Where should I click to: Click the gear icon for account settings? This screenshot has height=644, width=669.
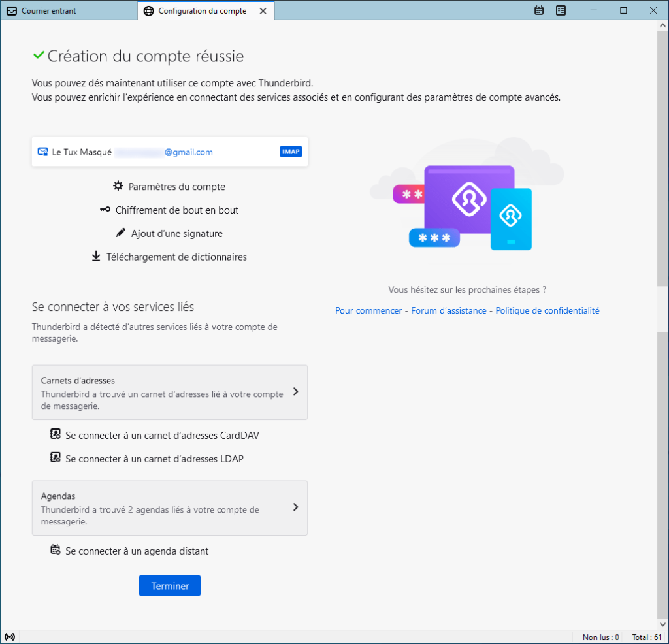pos(118,186)
